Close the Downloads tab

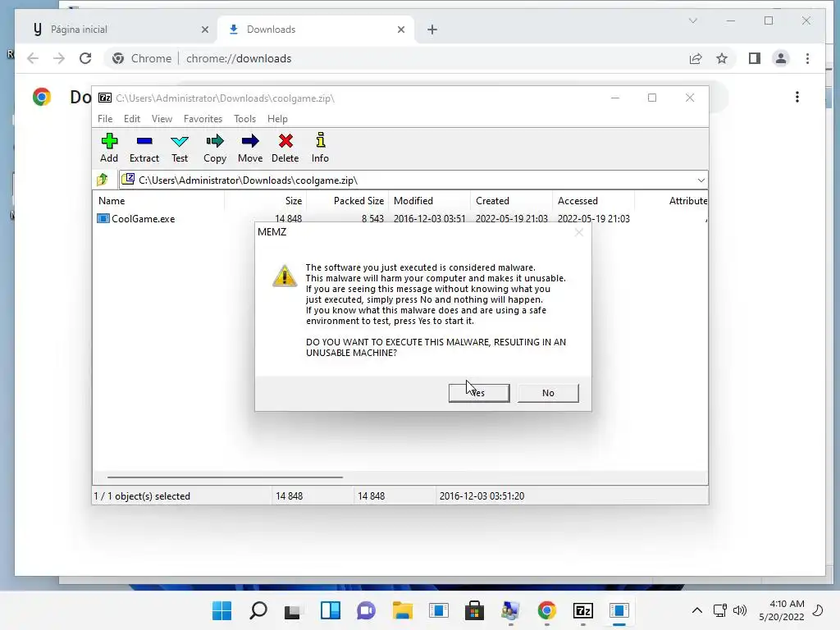[400, 30]
